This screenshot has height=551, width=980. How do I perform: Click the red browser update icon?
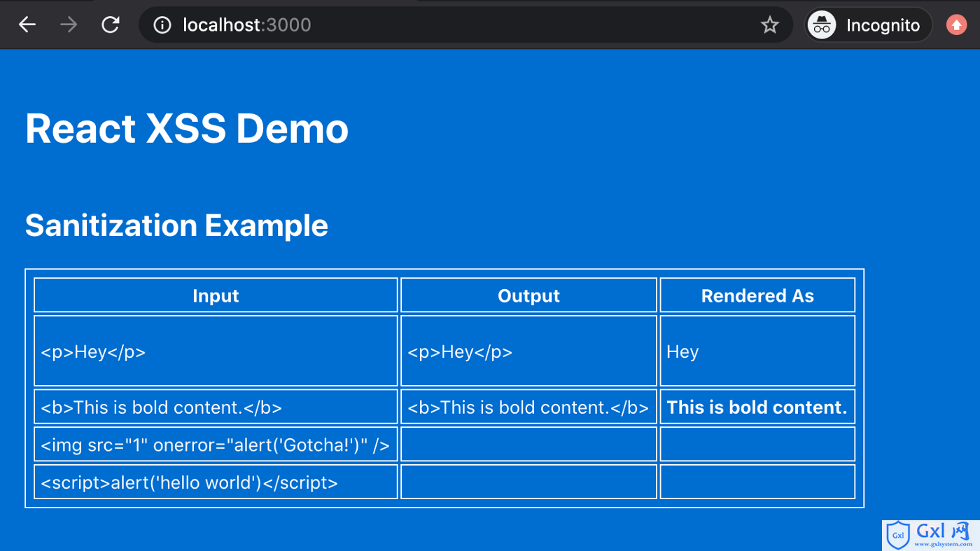(x=956, y=25)
